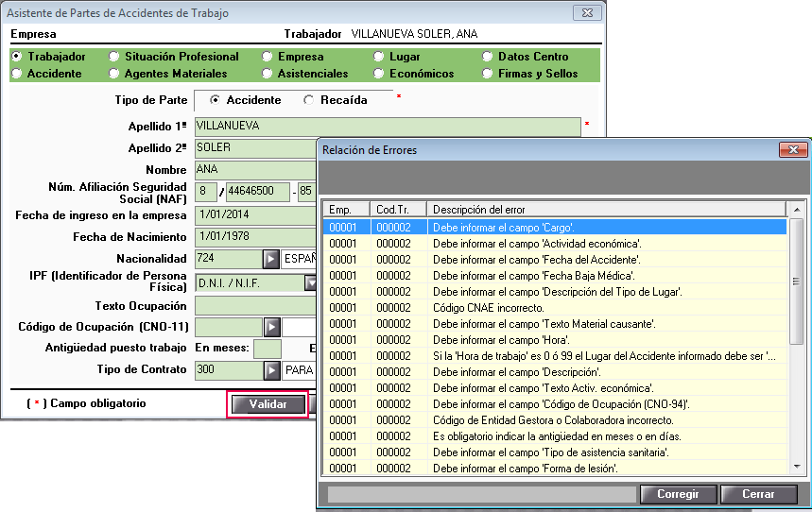Click the Código de Ocupación code field

point(229,327)
